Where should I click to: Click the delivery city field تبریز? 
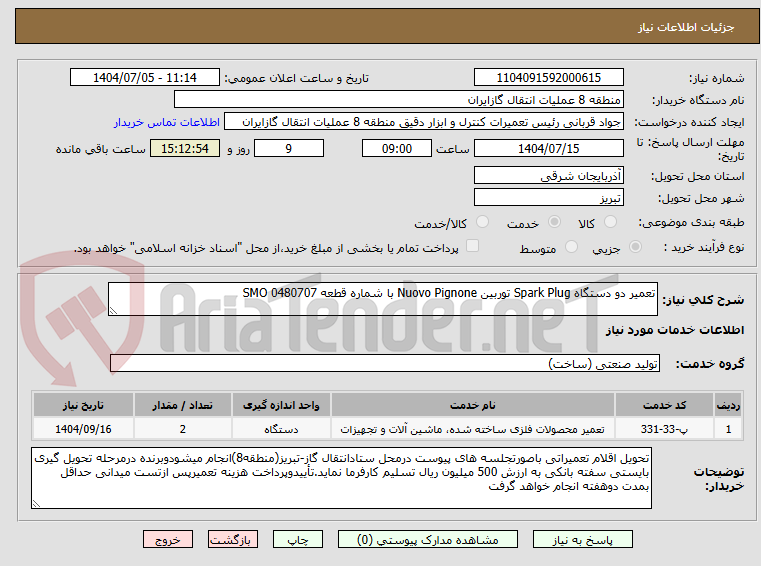point(548,198)
